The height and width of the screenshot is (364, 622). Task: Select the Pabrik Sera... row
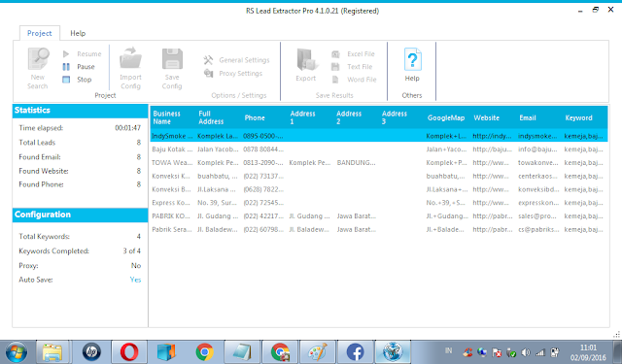[x=379, y=229]
